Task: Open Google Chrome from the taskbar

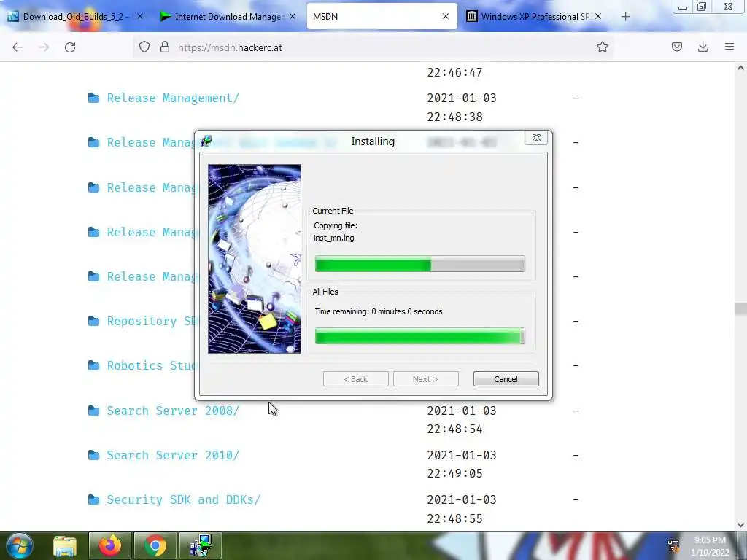Action: (155, 545)
